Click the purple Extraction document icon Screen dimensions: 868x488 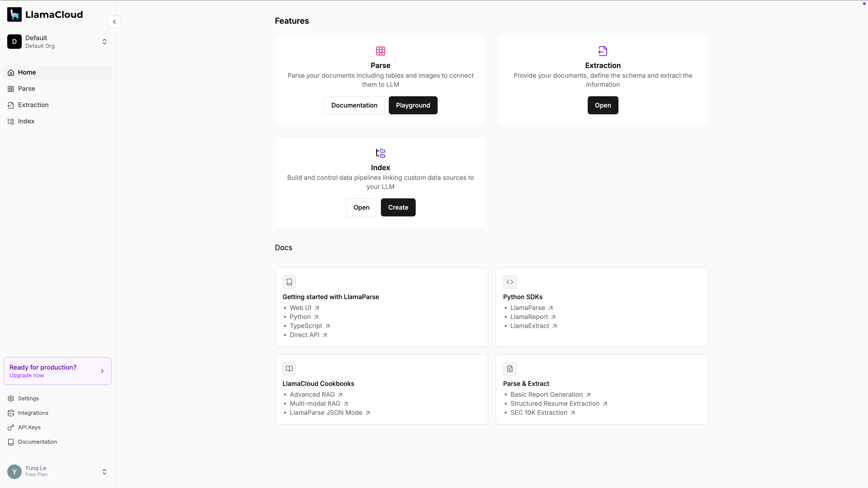[602, 51]
